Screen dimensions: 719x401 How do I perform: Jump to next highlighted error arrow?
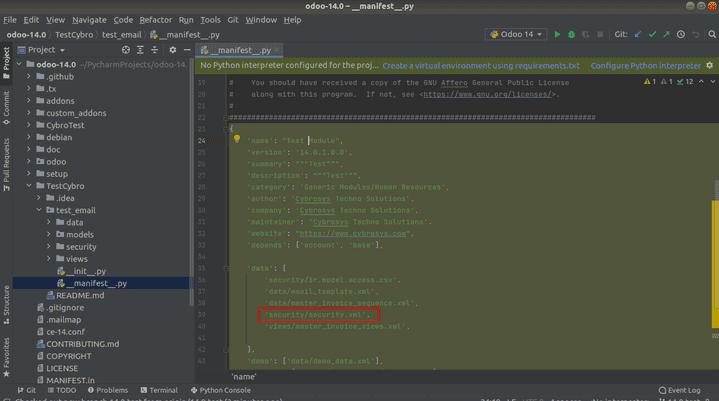(x=713, y=82)
